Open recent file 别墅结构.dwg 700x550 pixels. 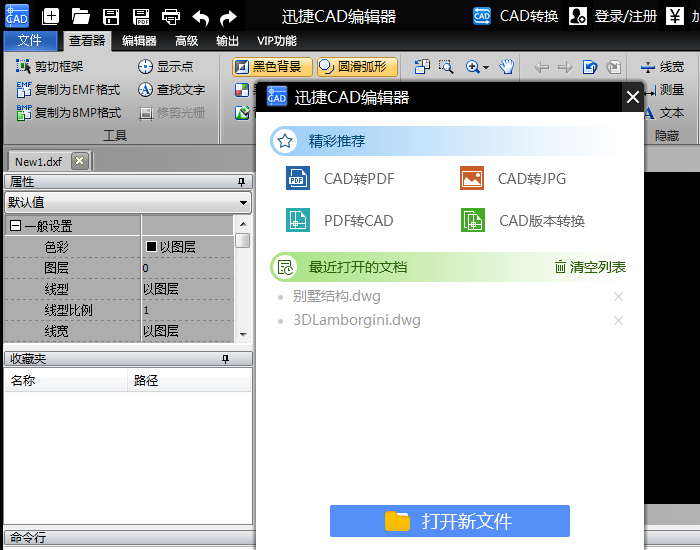tap(337, 296)
